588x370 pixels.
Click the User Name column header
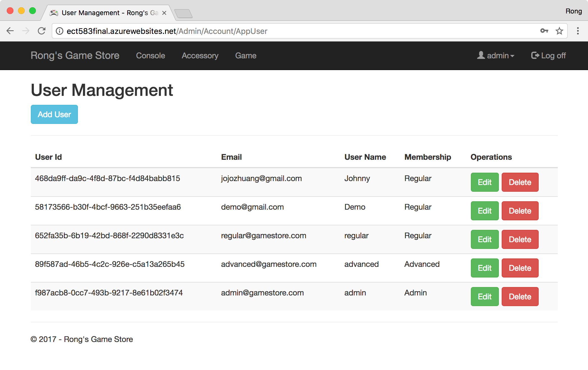365,157
